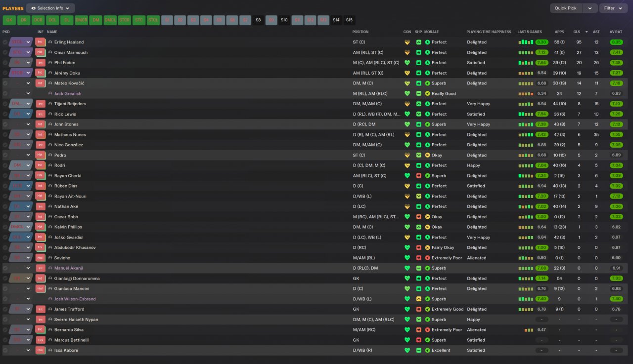Select the S15 substitute slot
This screenshot has height=364, width=633.
pos(349,20)
